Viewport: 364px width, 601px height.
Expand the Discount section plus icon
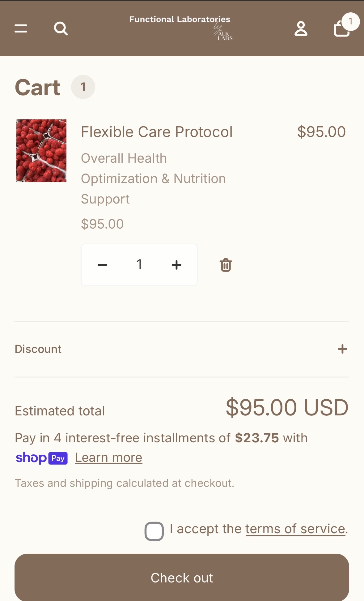click(x=342, y=349)
